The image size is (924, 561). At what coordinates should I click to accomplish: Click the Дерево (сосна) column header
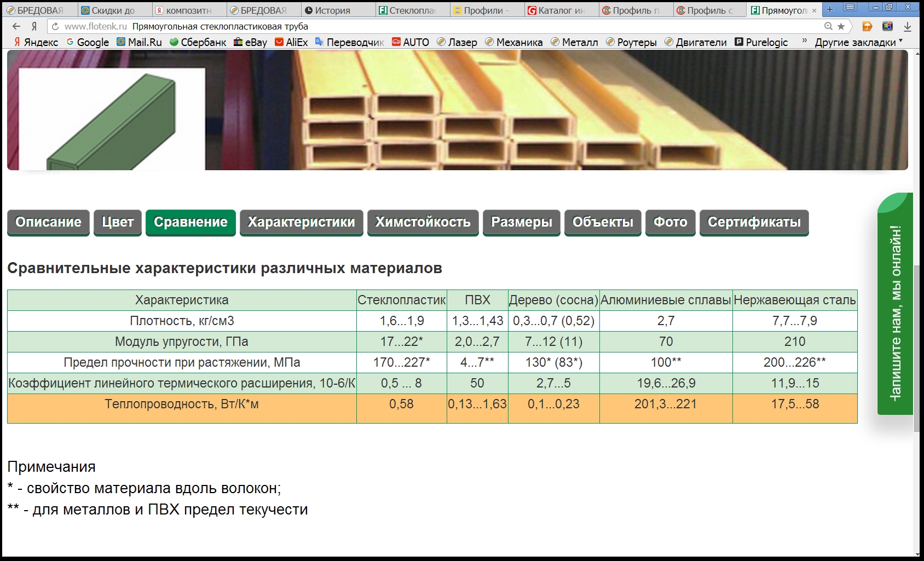[554, 300]
